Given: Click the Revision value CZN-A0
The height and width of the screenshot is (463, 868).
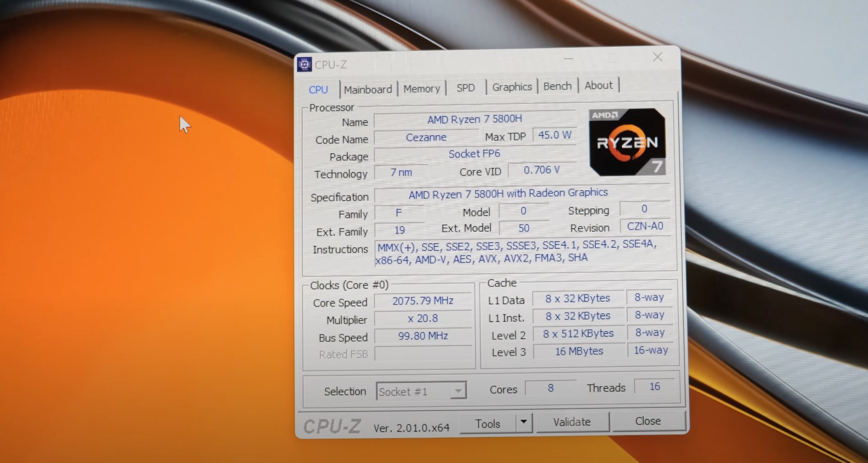Looking at the screenshot, I should coord(645,226).
